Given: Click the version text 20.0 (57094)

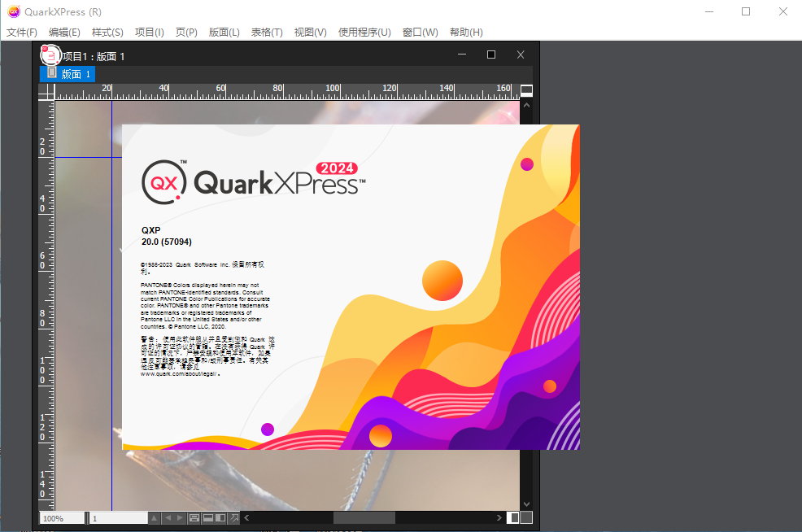Looking at the screenshot, I should pos(167,242).
